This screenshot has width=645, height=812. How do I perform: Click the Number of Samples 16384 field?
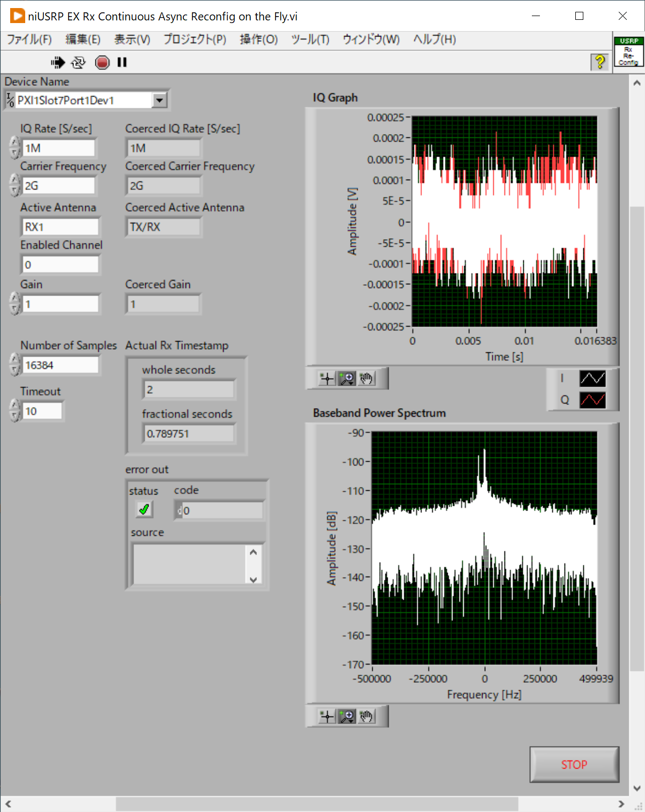61,365
